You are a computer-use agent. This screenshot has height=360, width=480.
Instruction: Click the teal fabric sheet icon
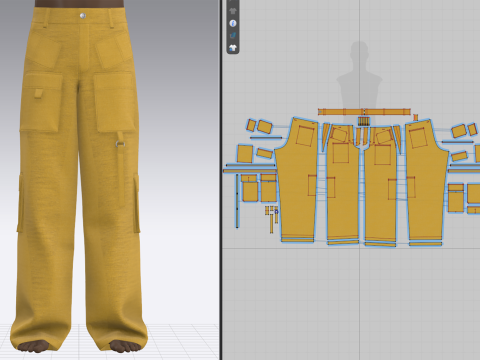pyautogui.click(x=233, y=35)
